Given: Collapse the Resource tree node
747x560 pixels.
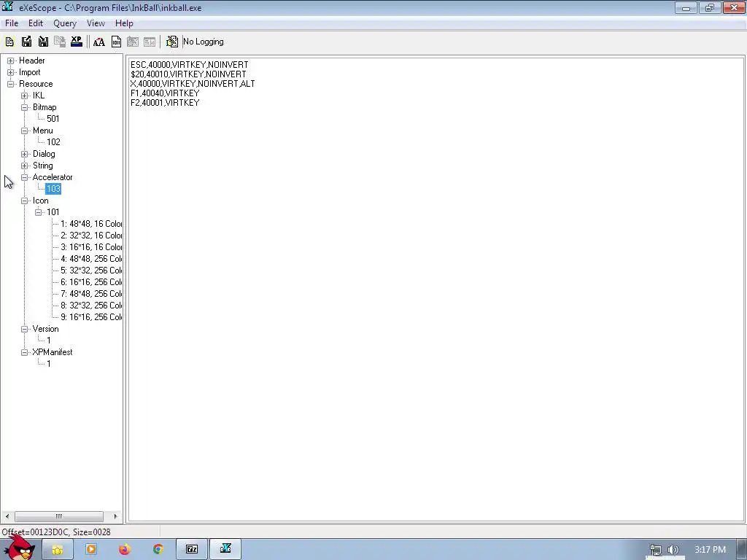Looking at the screenshot, I should tap(10, 84).
